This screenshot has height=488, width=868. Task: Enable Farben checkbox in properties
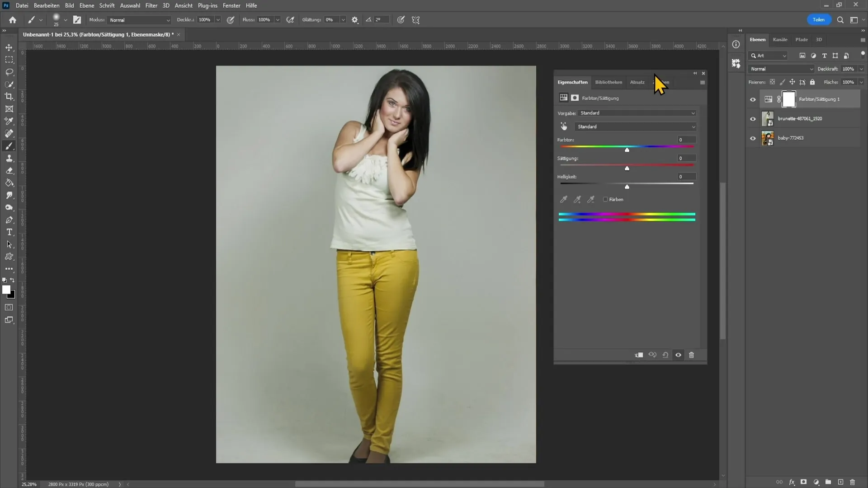pyautogui.click(x=605, y=199)
